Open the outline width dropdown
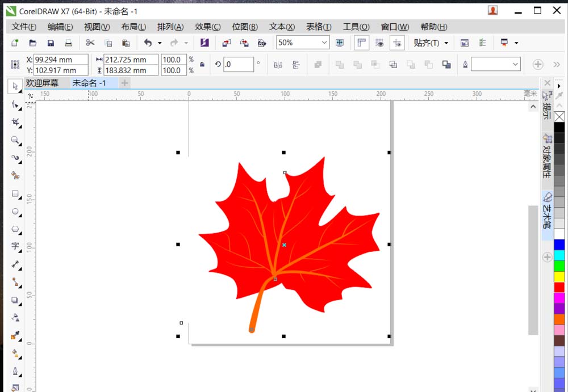This screenshot has width=568, height=392. [515, 65]
